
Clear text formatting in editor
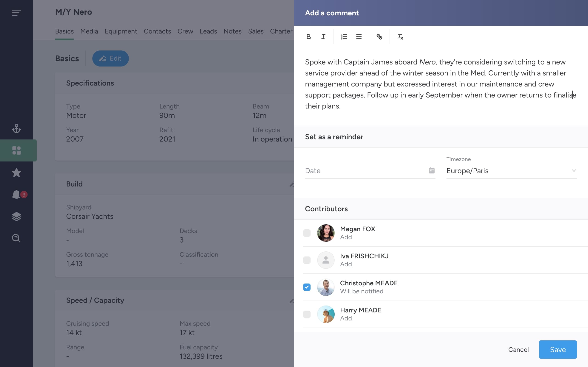pos(400,37)
